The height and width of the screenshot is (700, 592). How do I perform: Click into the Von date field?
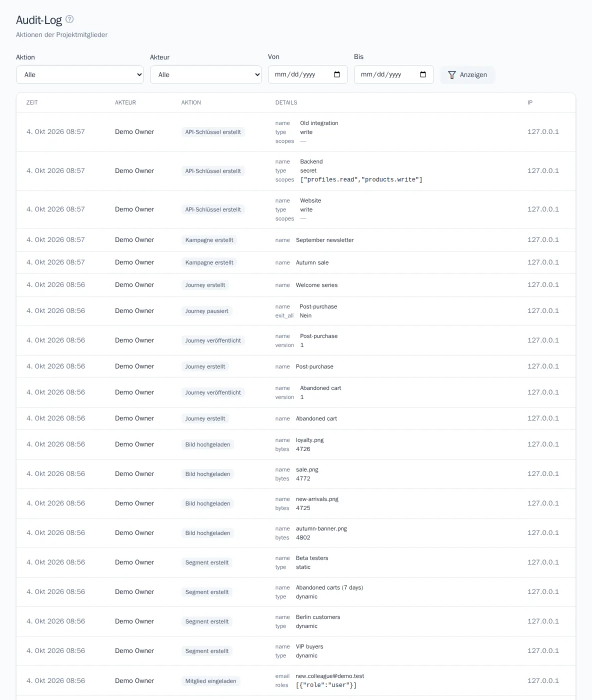(308, 74)
